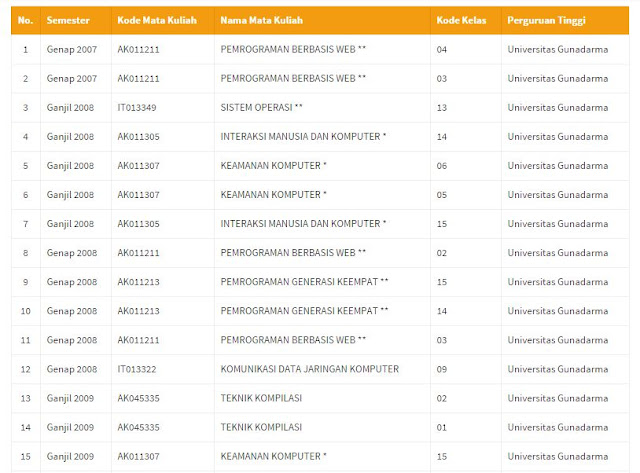Click class code 14 in row 10
Screen dimensions: 640x473
point(442,311)
